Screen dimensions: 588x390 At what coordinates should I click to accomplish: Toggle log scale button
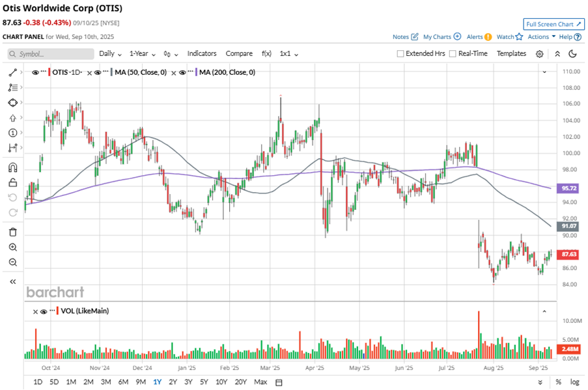(x=574, y=382)
